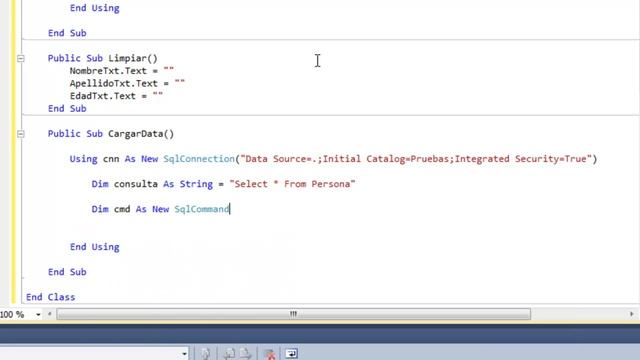Click the horizontal scrollbar right arrow

tap(631, 314)
